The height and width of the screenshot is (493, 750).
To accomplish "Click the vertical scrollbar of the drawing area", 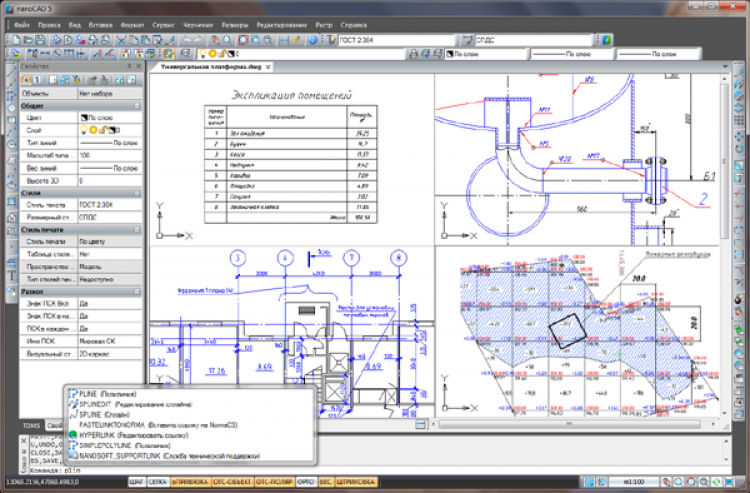I will tap(725, 163).
